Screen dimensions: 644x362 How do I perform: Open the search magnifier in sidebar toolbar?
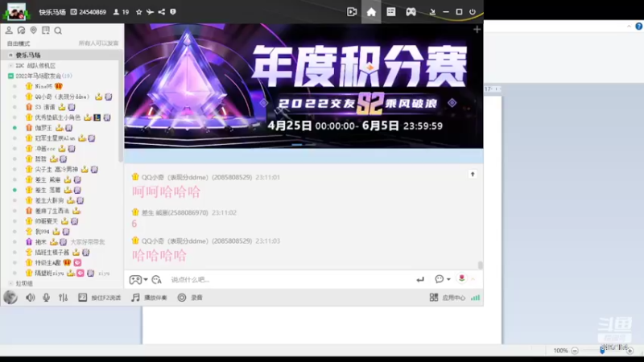[x=58, y=31]
